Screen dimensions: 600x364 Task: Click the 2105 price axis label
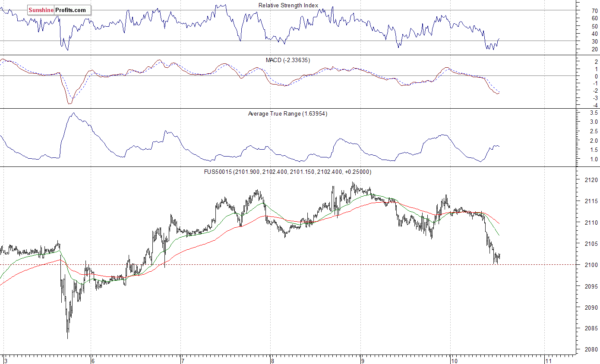click(x=591, y=244)
